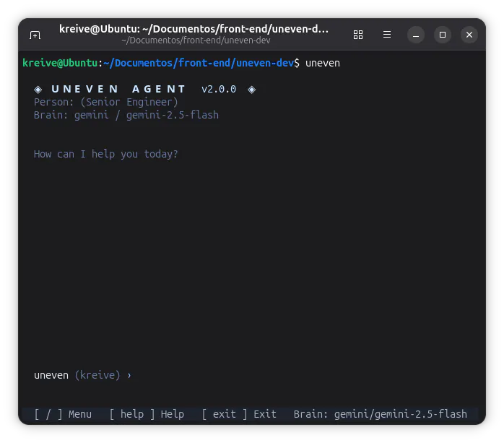504x443 pixels.
Task: Maximize the terminal window
Action: (443, 35)
